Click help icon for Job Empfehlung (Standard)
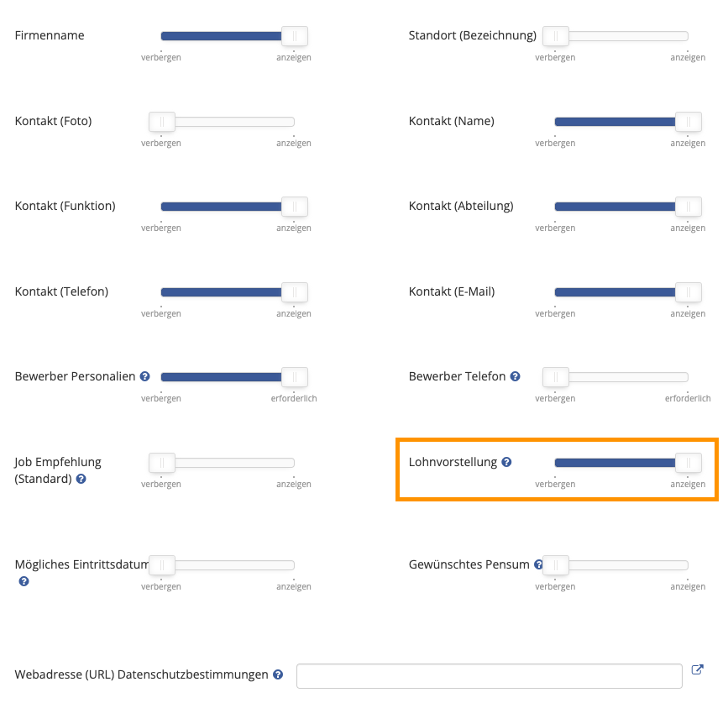This screenshot has height=703, width=728. [x=81, y=479]
